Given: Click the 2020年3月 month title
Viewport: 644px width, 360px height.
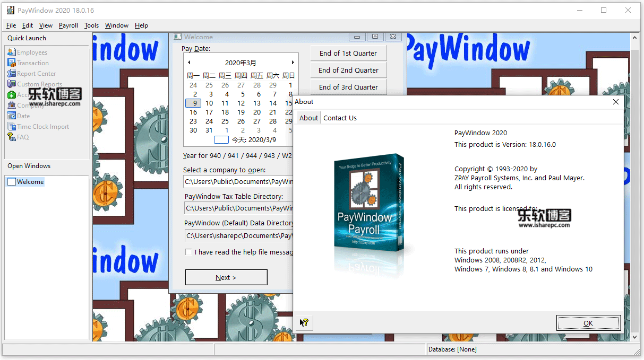Looking at the screenshot, I should point(241,63).
